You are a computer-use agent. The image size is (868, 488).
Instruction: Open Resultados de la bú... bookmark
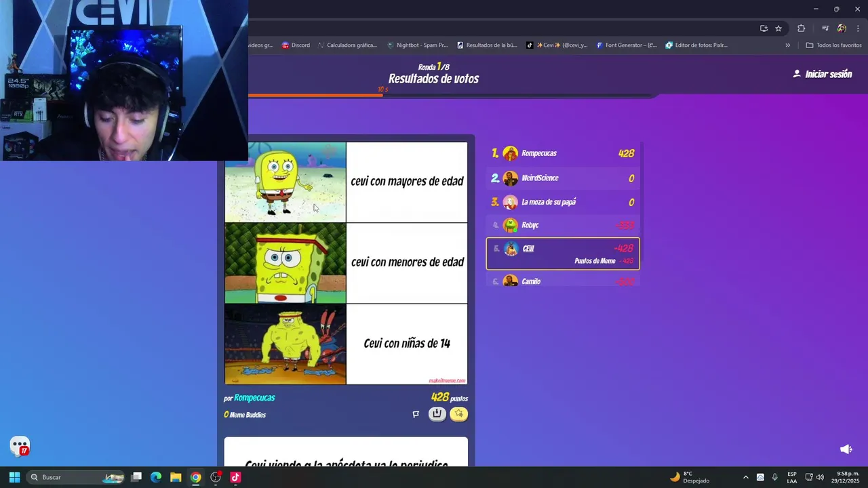click(487, 45)
